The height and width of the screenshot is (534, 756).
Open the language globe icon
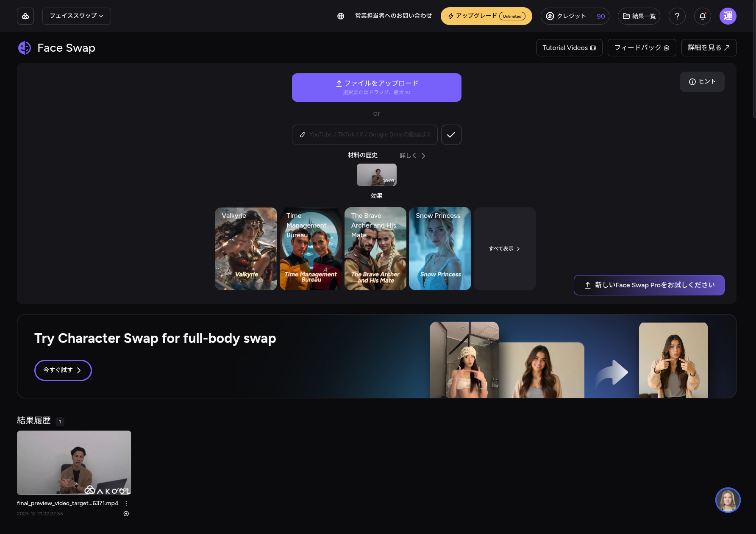click(340, 16)
